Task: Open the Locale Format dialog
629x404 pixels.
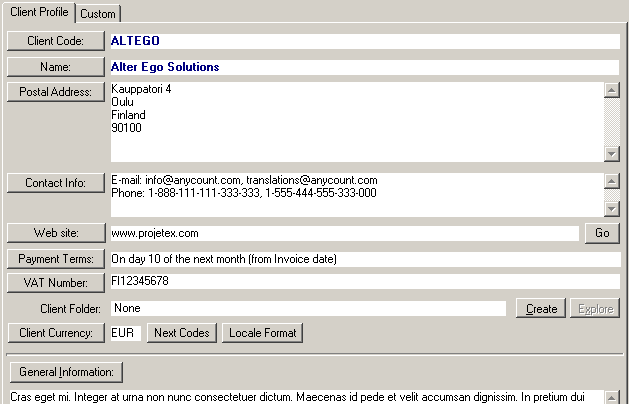Action: pos(262,332)
